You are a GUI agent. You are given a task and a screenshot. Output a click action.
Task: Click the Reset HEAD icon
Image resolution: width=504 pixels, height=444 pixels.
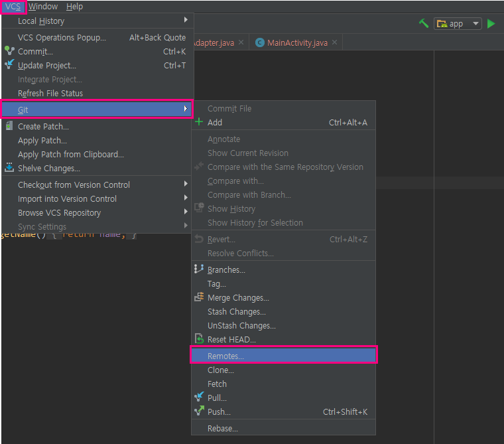pyautogui.click(x=199, y=338)
